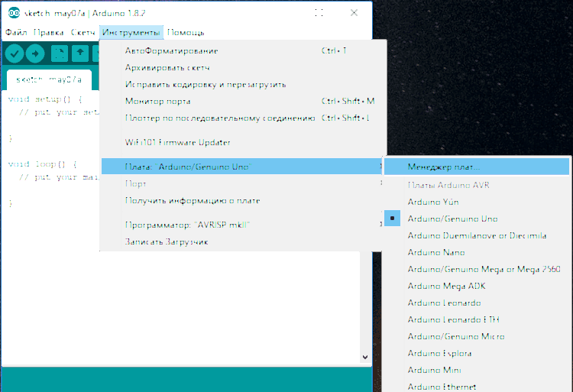Open the Помощь menu
Viewport: 573px width, 392px height.
[x=186, y=33]
